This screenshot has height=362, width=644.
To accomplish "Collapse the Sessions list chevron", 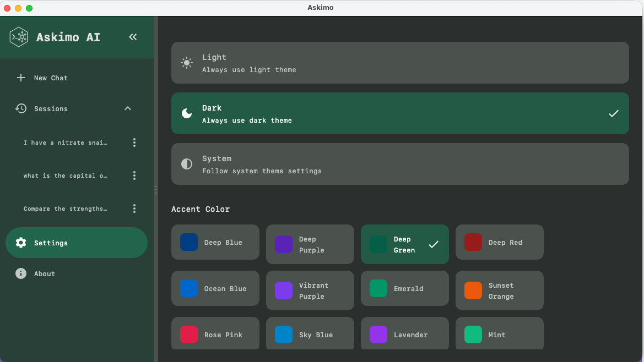I will pos(128,108).
